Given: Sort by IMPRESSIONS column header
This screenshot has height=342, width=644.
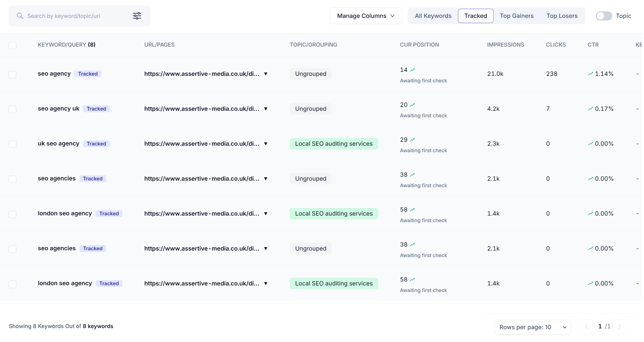Looking at the screenshot, I should tap(505, 45).
